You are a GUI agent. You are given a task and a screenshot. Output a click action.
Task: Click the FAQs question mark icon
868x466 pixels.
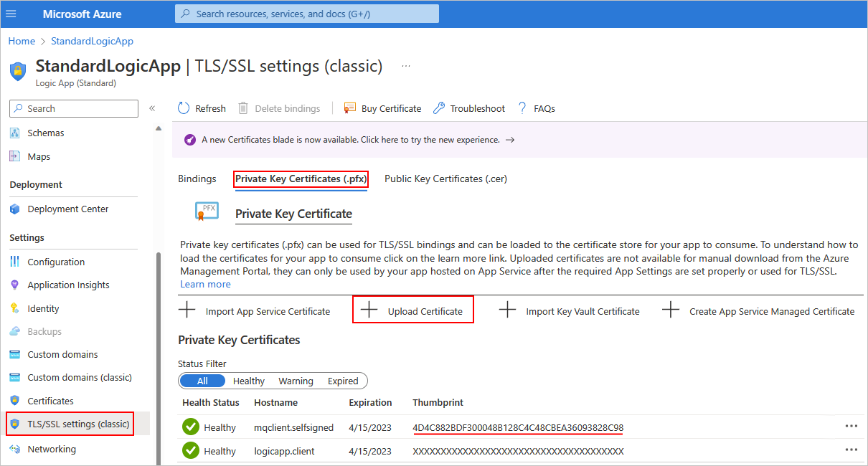[522, 108]
